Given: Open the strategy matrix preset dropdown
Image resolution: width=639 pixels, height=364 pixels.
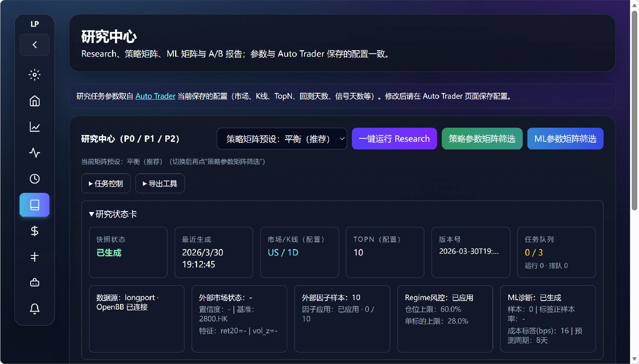Looking at the screenshot, I should [x=282, y=139].
